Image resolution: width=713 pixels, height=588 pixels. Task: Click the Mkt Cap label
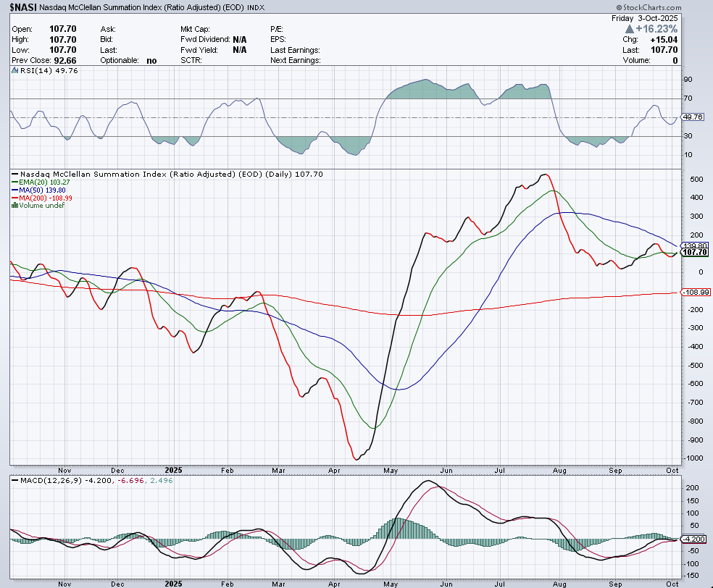coord(195,29)
